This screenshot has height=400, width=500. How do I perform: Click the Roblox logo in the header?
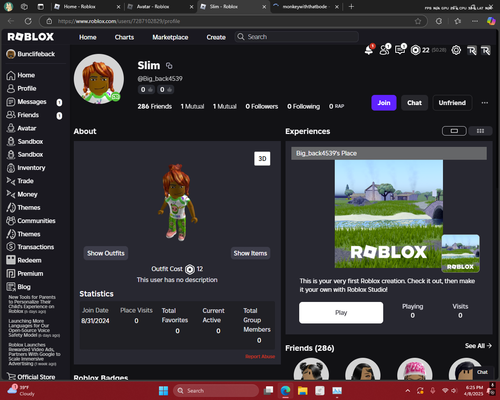[x=30, y=37]
